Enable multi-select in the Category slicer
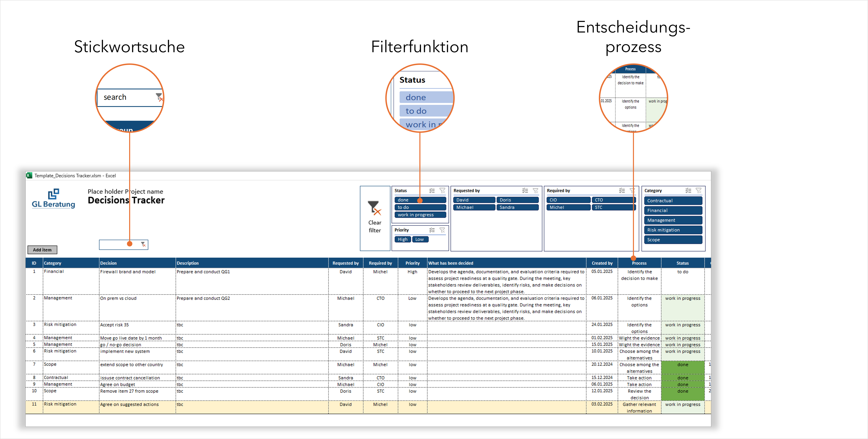This screenshot has width=868, height=439. pyautogui.click(x=688, y=191)
